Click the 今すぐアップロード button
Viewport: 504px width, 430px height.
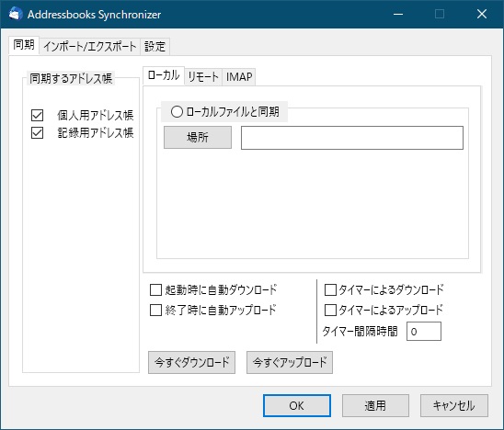tap(290, 363)
